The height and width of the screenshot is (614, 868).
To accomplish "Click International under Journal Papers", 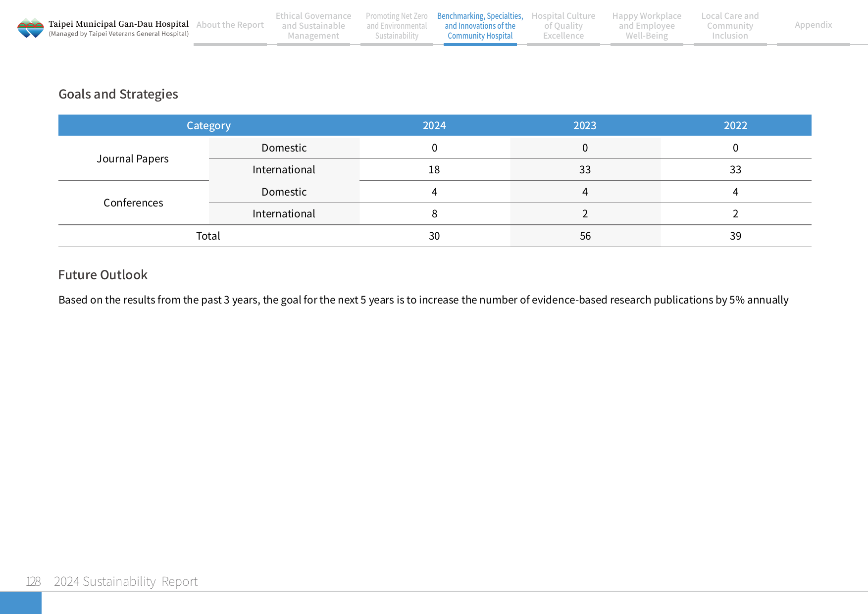I will [x=284, y=169].
